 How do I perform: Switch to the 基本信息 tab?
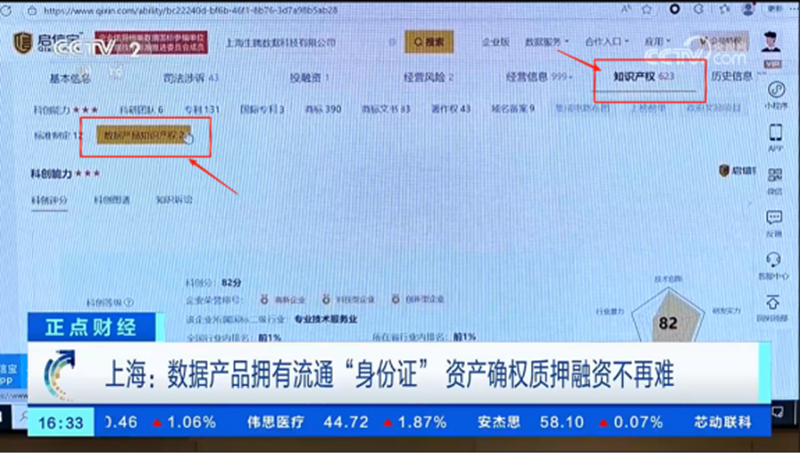coord(70,78)
